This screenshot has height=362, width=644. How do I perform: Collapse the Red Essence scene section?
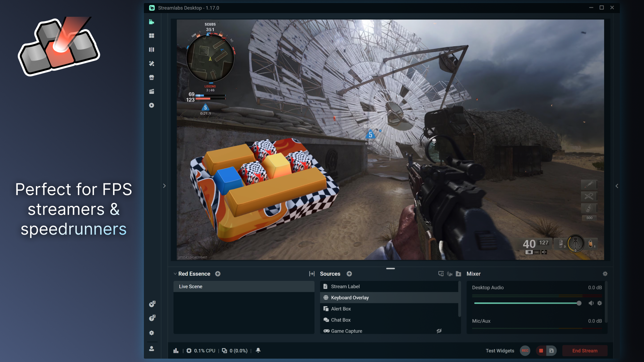click(x=175, y=274)
